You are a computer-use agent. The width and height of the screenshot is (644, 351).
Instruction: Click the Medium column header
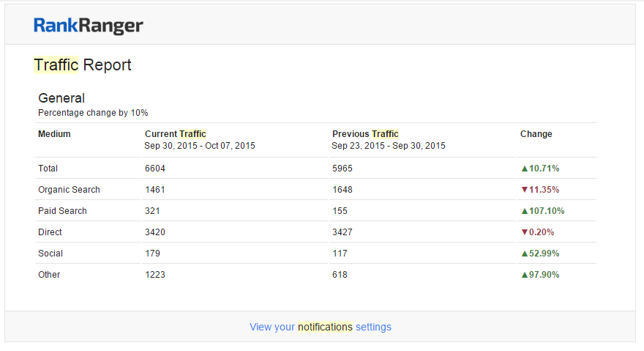click(x=54, y=134)
